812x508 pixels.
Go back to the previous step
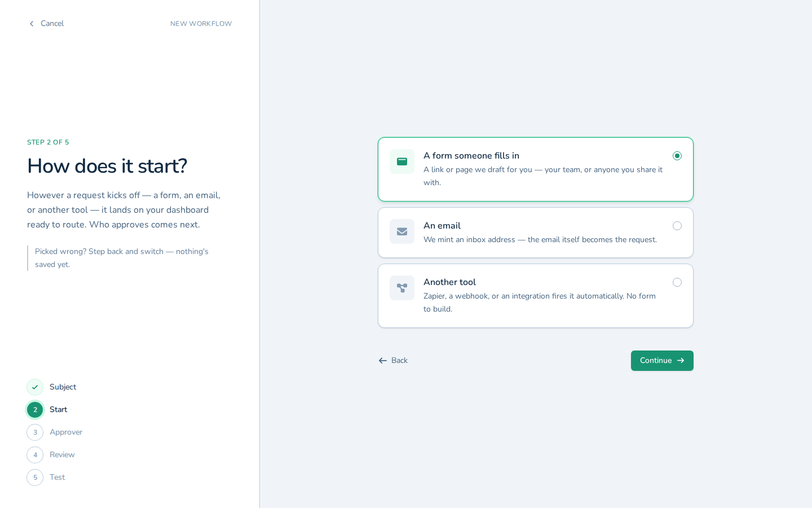393,361
